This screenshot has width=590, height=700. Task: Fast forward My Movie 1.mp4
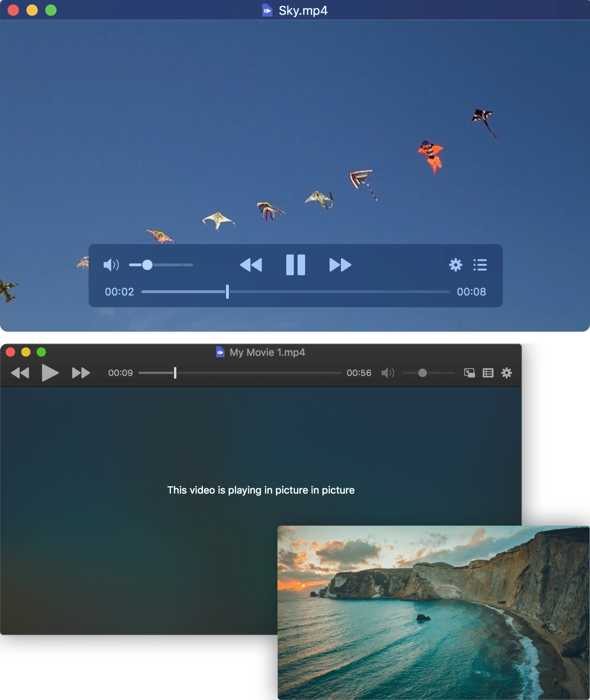(x=81, y=373)
